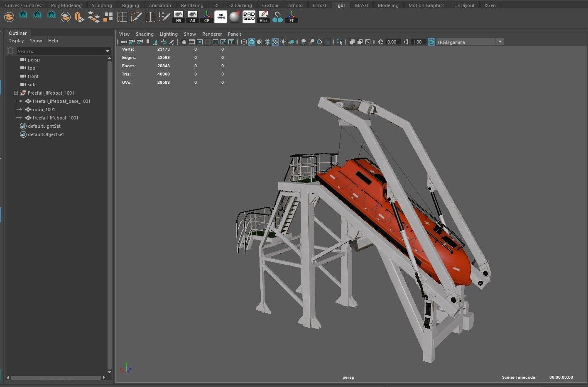Image resolution: width=588 pixels, height=387 pixels.
Task: Select defaultObjectSet in the Outliner
Action: pos(46,134)
